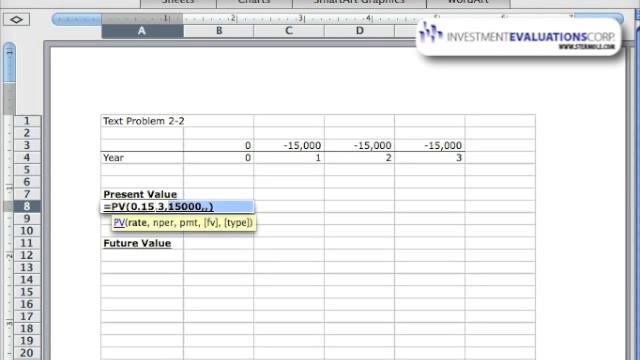Select column B header
This screenshot has width=640, height=360.
[x=219, y=31]
